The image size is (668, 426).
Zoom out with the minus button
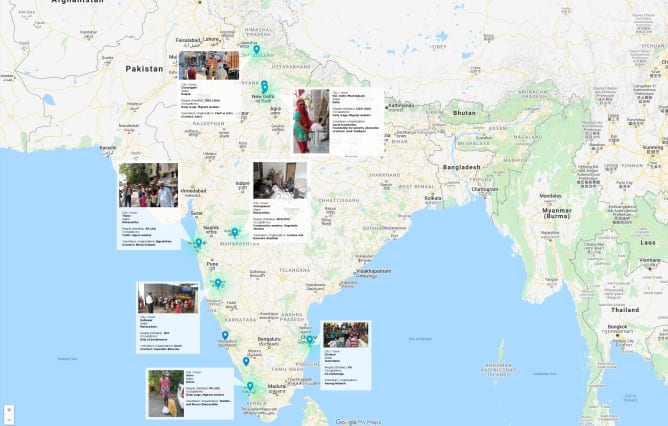click(9, 420)
